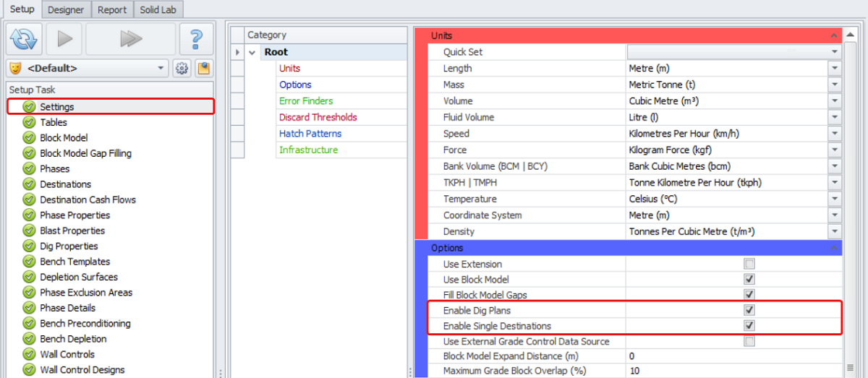Image resolution: width=868 pixels, height=378 pixels.
Task: Switch to the Solid Lab tab
Action: tap(158, 9)
